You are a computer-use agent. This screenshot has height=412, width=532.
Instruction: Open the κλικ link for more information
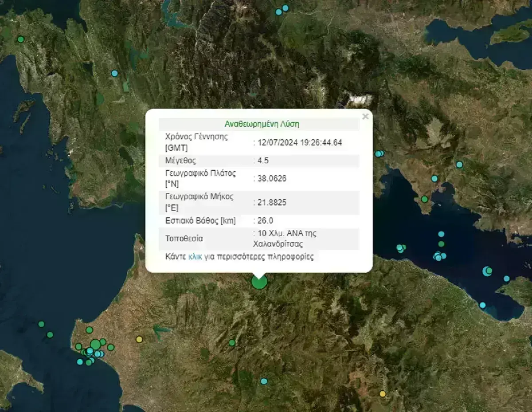(195, 257)
